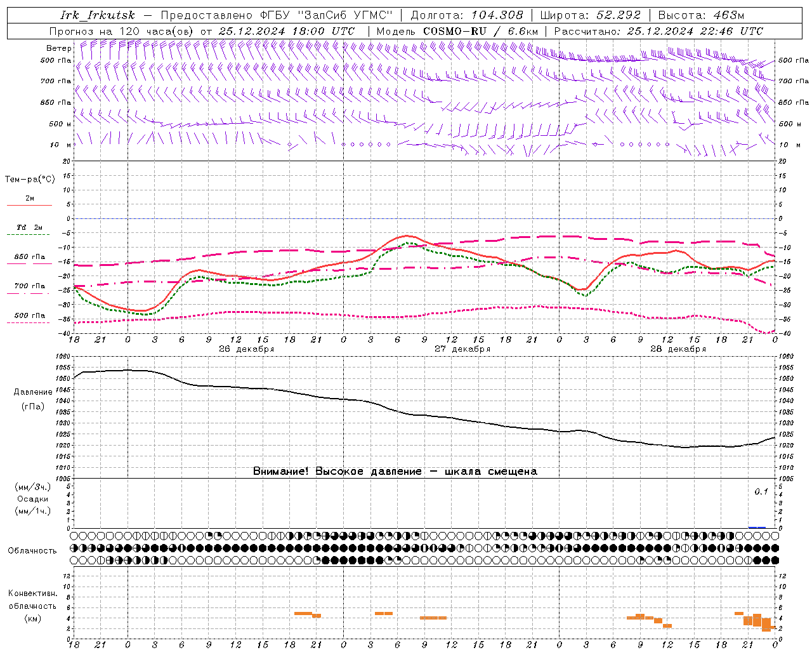Click the station title 'Irk_Irkutsk'
The width and height of the screenshot is (812, 650).
coord(98,15)
